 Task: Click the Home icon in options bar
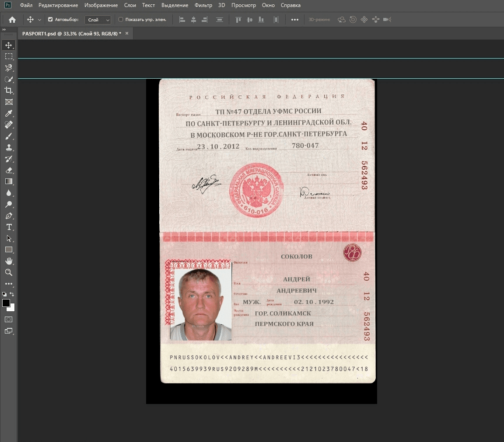click(x=12, y=20)
